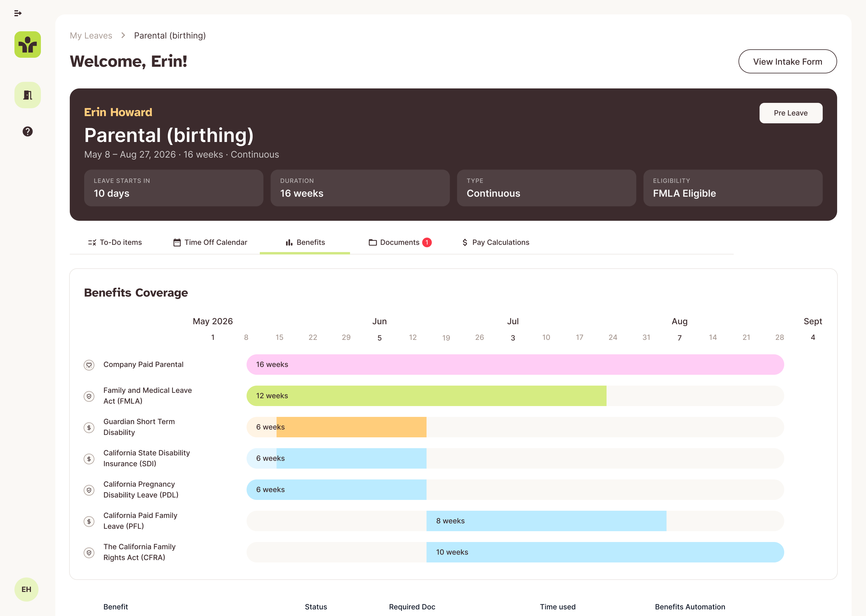Click the Parental (birthing) breadcrumb
Viewport: 866px width, 616px height.
click(x=170, y=36)
